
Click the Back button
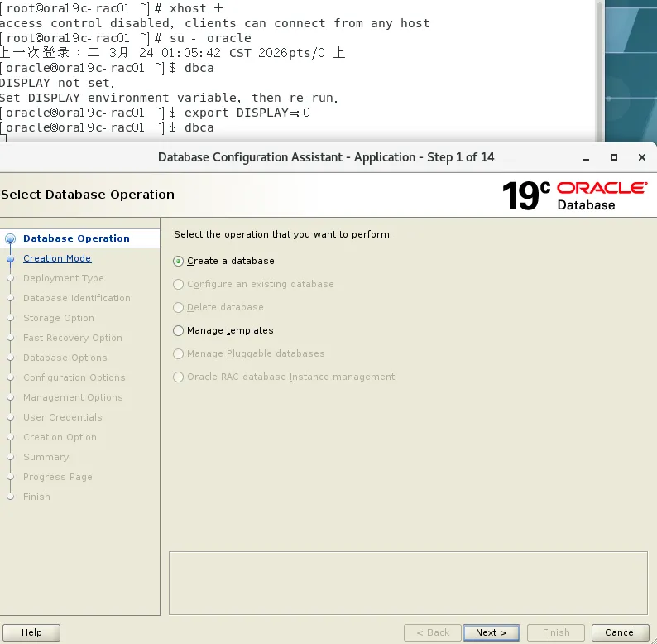433,632
